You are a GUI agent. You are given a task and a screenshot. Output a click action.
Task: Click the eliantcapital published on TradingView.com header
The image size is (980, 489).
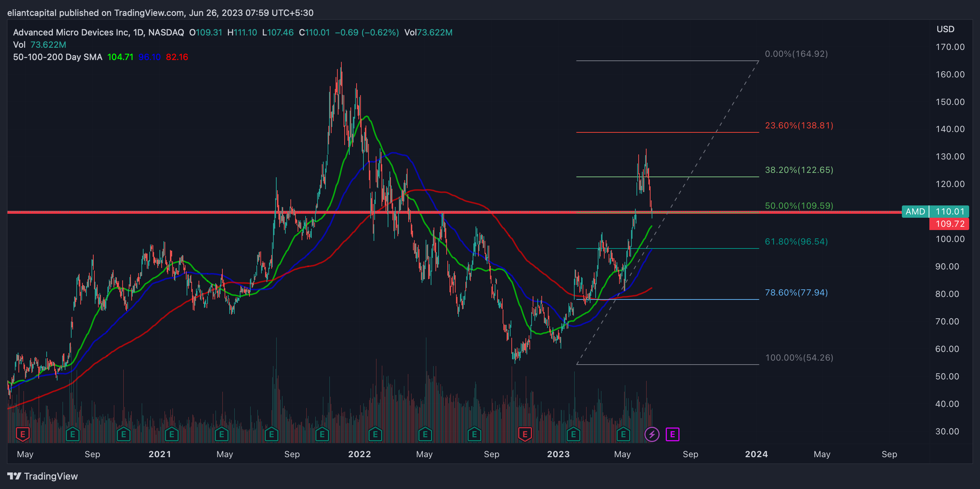160,13
